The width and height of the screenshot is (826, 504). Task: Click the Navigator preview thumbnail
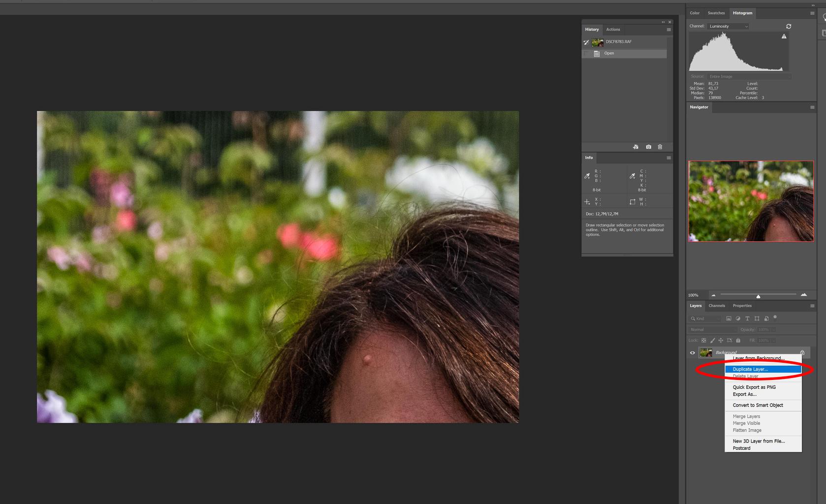[751, 201]
